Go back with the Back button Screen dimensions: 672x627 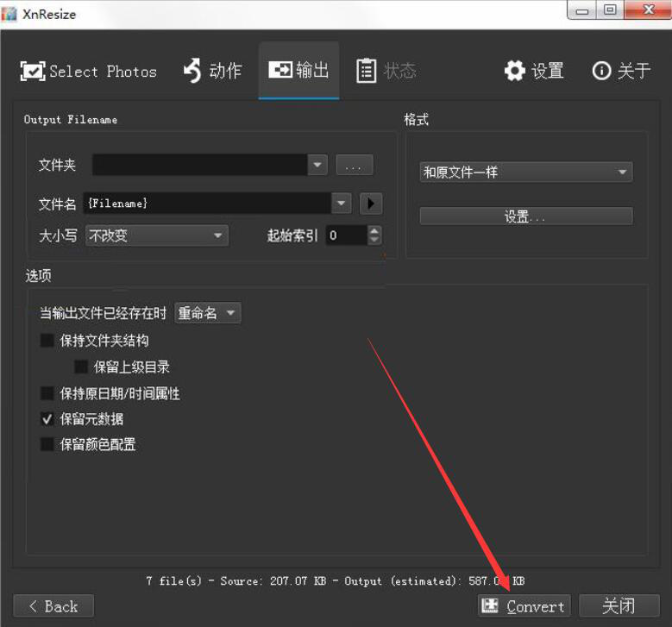point(53,606)
